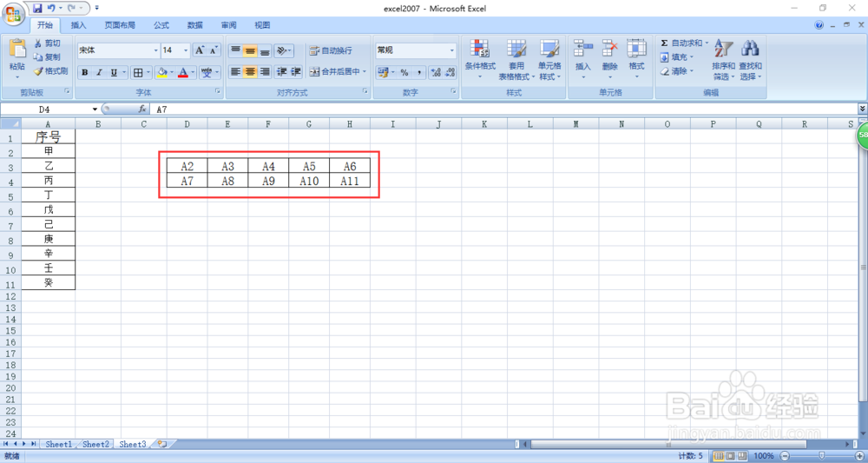The height and width of the screenshot is (463, 868).
Task: Switch to 数据 ribbon tab
Action: 194,25
